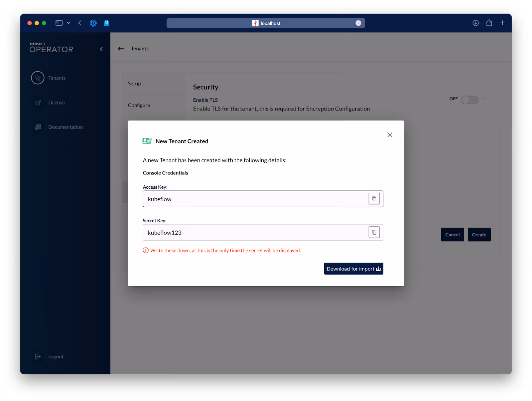Click the Logout icon
The width and height of the screenshot is (532, 401).
(x=38, y=356)
